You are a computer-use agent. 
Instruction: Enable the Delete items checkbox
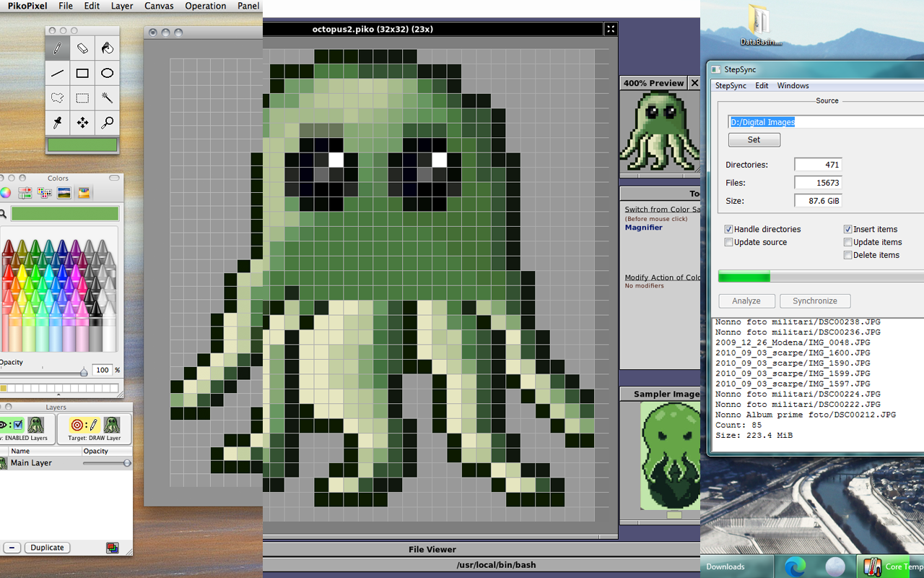coord(848,255)
